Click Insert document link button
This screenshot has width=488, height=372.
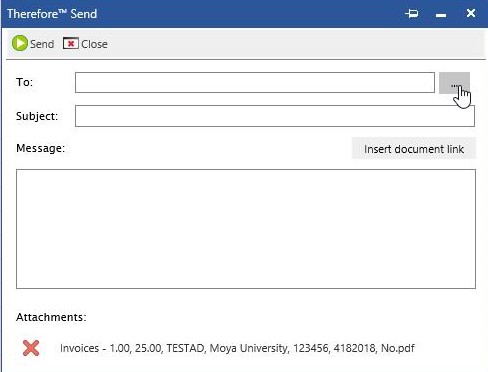click(414, 149)
